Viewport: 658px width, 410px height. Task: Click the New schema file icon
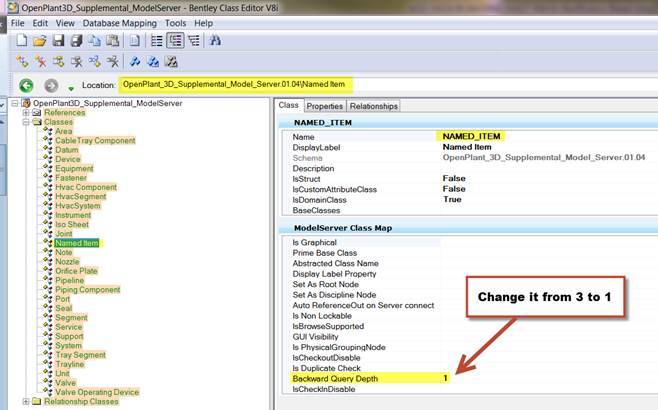pyautogui.click(x=21, y=41)
